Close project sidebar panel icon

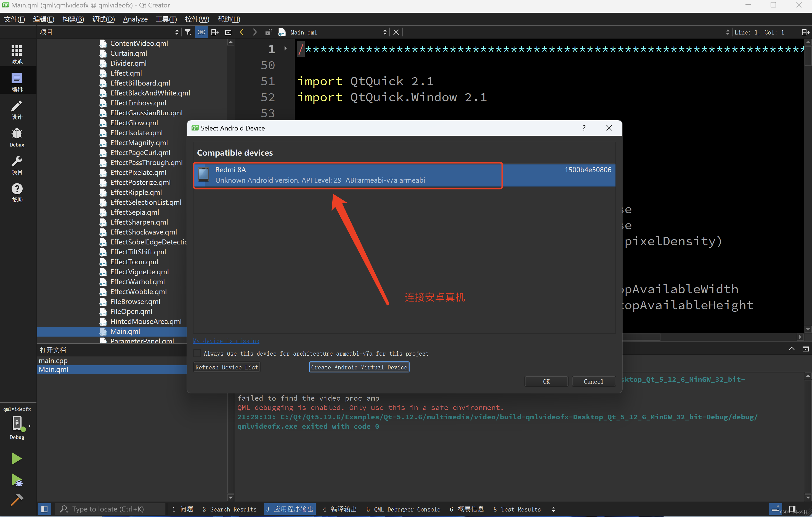click(x=228, y=32)
